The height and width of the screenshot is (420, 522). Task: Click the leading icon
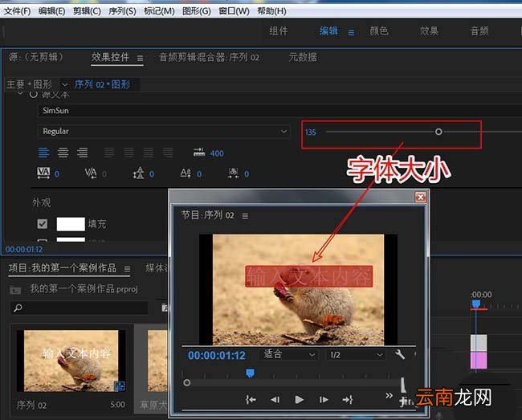click(138, 173)
